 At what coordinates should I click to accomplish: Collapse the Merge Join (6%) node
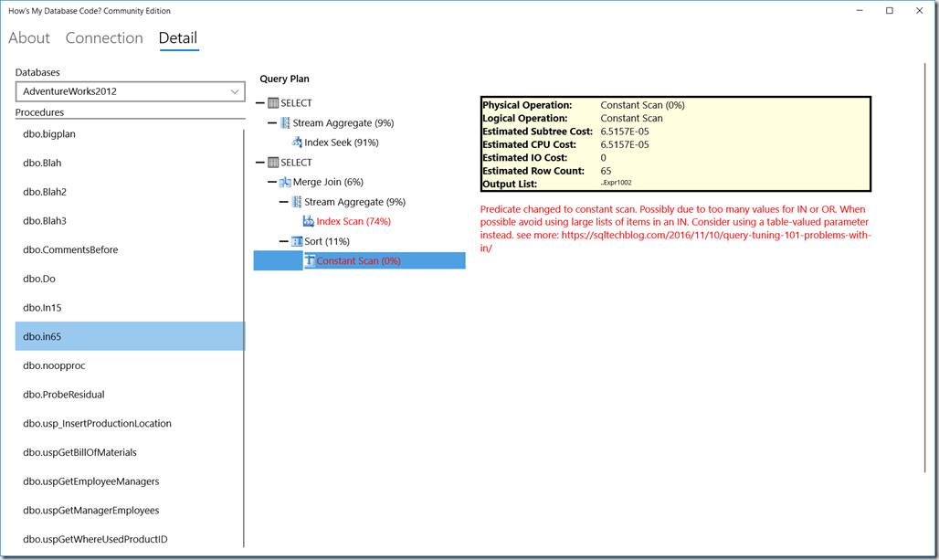272,182
